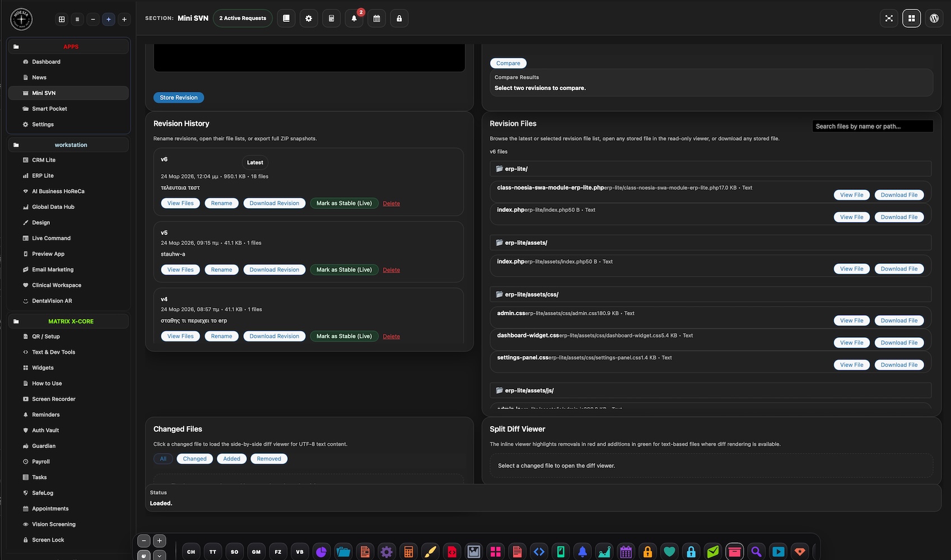Filter changed files by Removed

(x=269, y=459)
